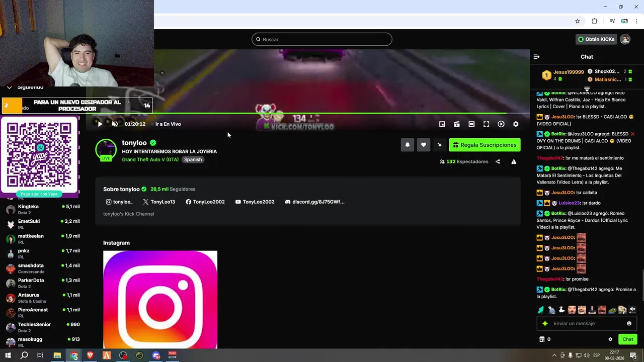Click the green KICKs sparkle in chat input
Viewport: 644px width, 362px height.
545,323
